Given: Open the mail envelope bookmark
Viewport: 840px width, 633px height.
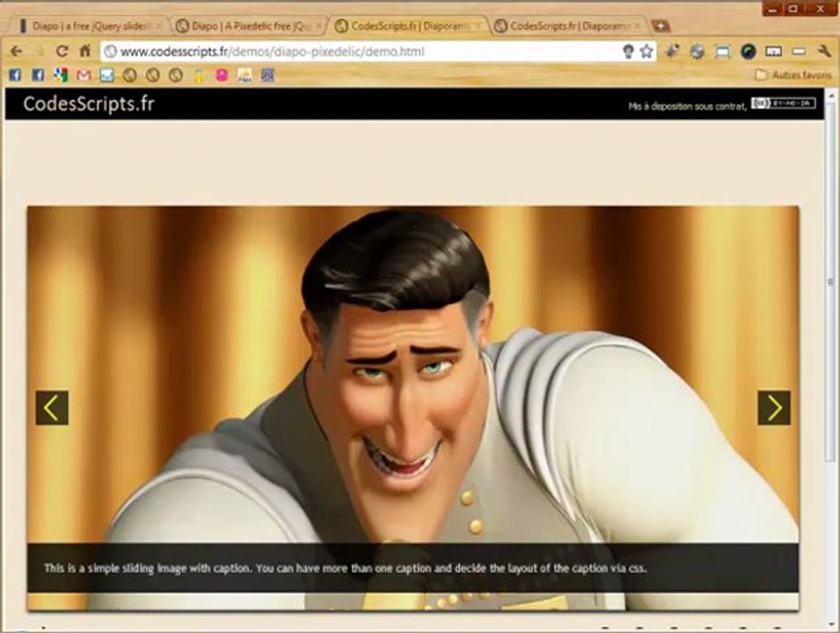Looking at the screenshot, I should coord(106,75).
